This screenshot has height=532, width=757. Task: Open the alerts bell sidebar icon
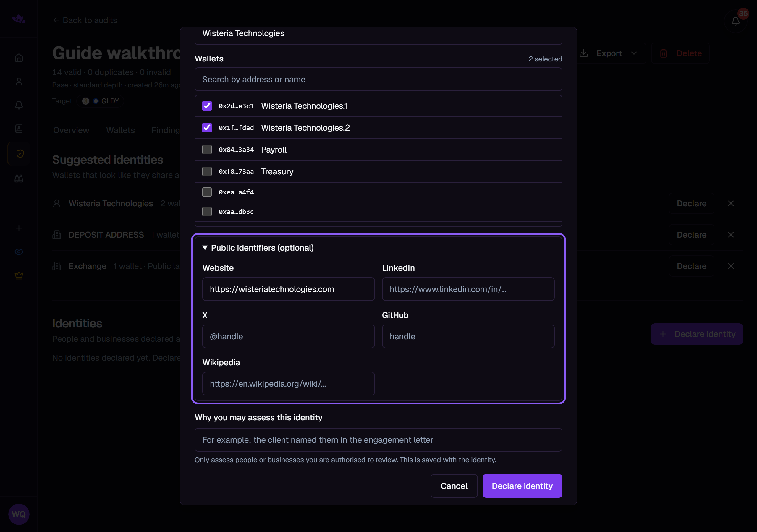click(19, 105)
